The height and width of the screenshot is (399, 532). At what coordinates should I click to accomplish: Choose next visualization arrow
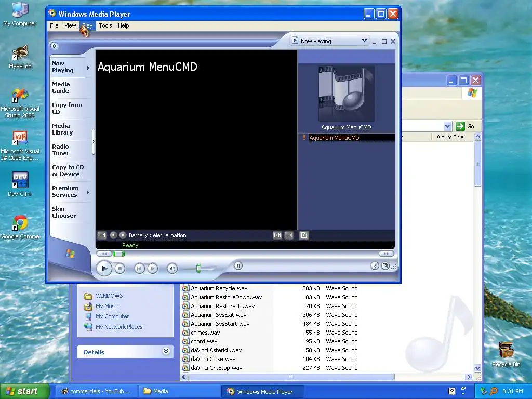pos(123,235)
